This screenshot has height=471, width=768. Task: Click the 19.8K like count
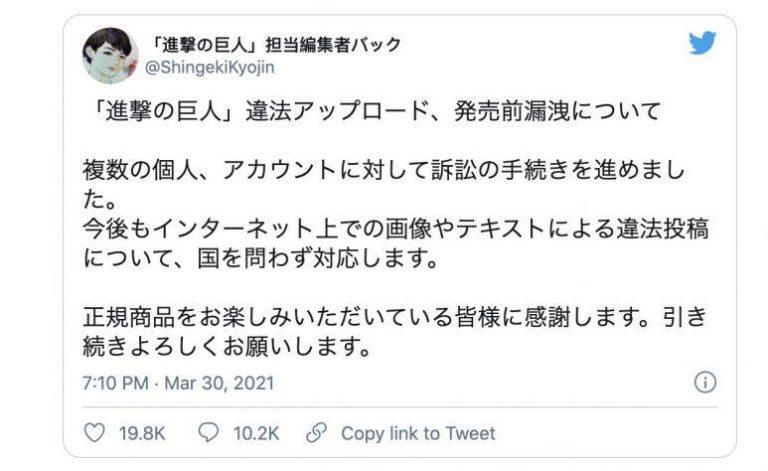(x=142, y=433)
